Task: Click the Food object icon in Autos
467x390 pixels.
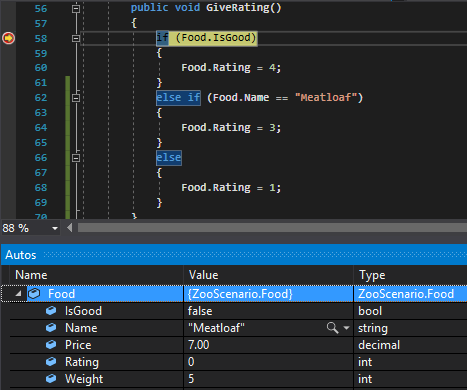Action: (x=34, y=294)
